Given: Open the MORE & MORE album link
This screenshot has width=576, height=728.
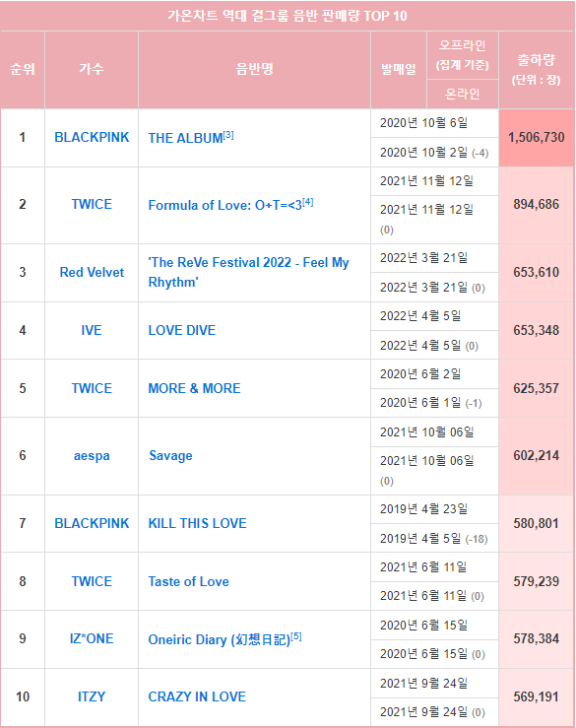Looking at the screenshot, I should (x=195, y=388).
